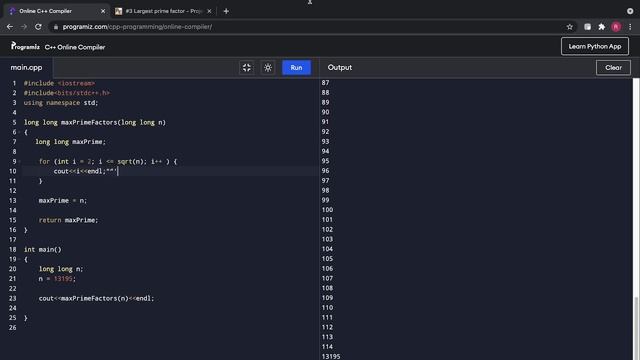
Task: Open a new browser tab
Action: point(226,11)
